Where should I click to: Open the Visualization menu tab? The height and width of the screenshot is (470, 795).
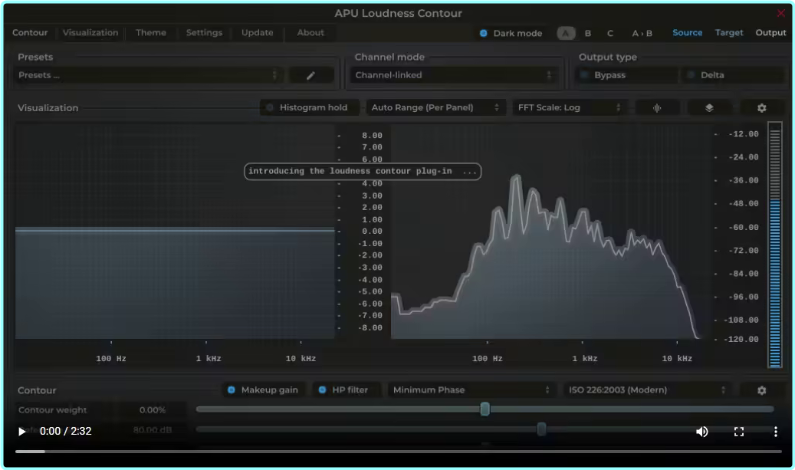[90, 32]
